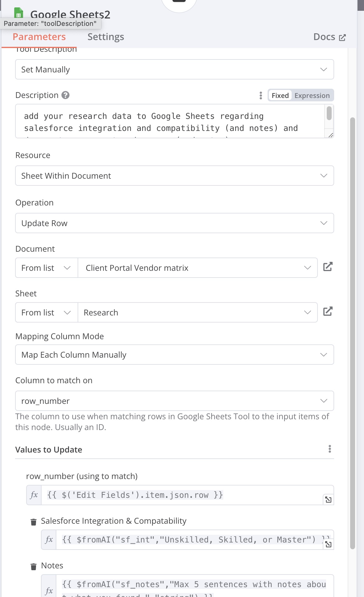Click fx icon on row_number field
The height and width of the screenshot is (597, 364).
coord(34,495)
